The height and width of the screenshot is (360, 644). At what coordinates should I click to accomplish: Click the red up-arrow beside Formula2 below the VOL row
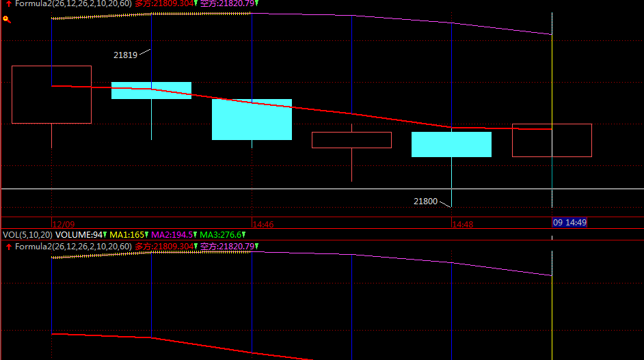pyautogui.click(x=9, y=247)
